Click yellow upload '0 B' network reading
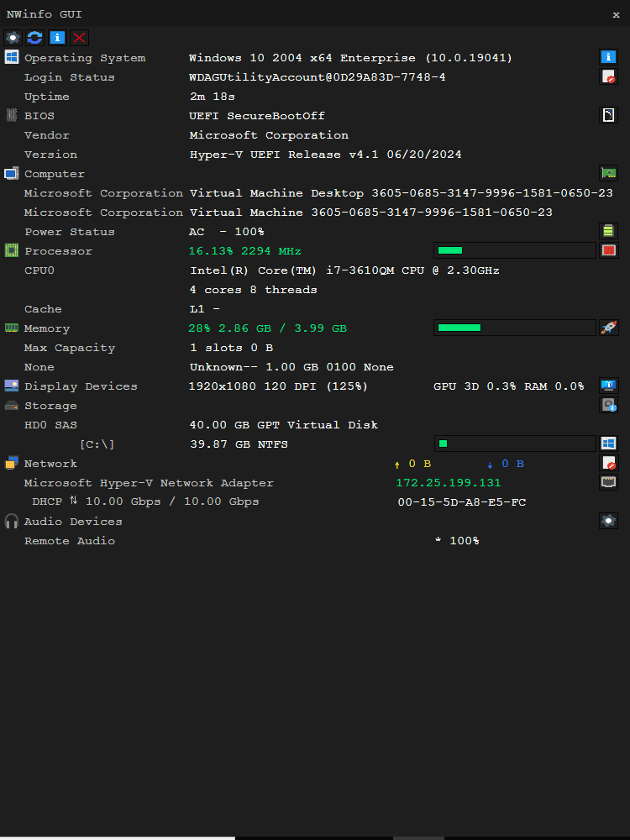The image size is (630, 840). point(413,464)
